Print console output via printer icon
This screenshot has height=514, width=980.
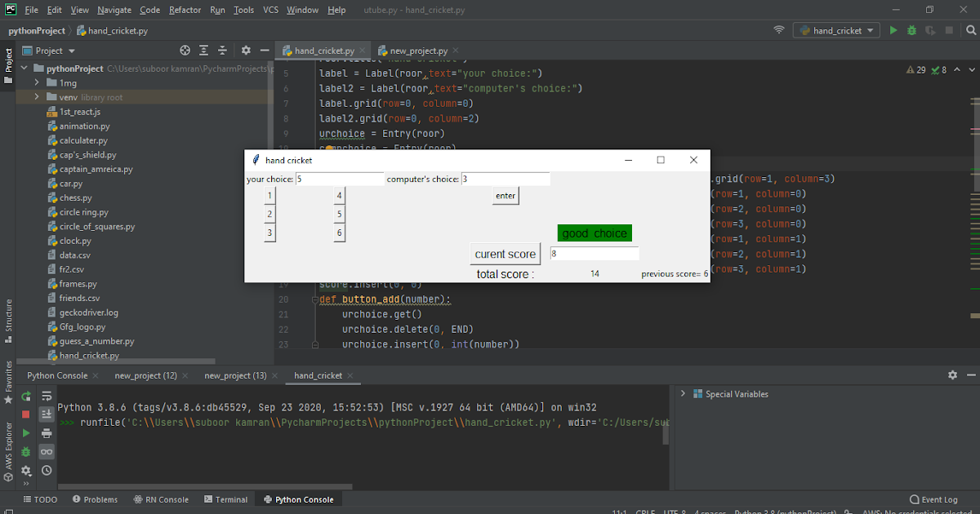tap(47, 434)
